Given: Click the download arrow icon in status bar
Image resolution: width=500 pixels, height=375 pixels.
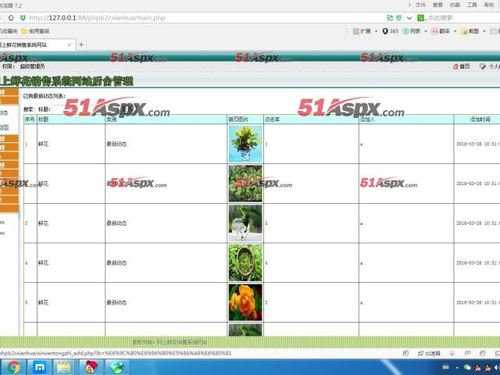Looking at the screenshot, I should click(452, 353).
